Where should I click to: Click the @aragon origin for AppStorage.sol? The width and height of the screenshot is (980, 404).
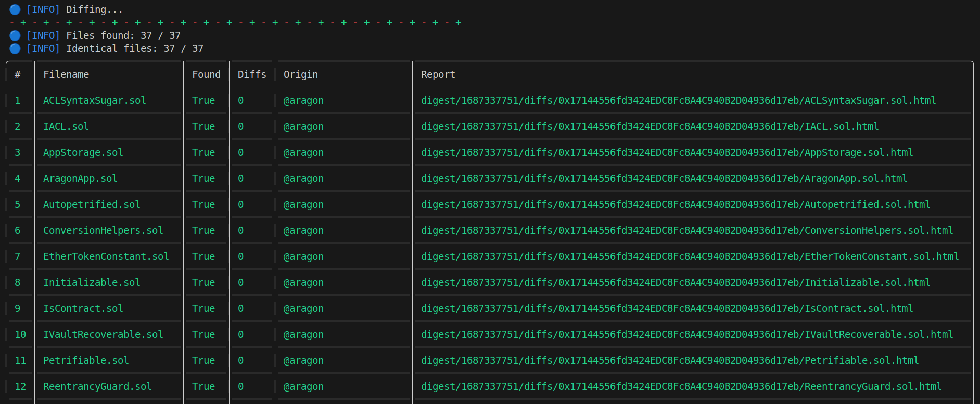click(303, 152)
